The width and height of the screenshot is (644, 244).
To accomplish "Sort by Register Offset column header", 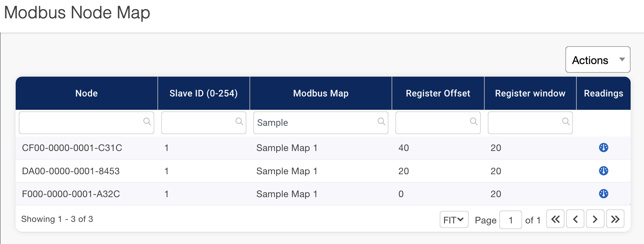I will [438, 93].
